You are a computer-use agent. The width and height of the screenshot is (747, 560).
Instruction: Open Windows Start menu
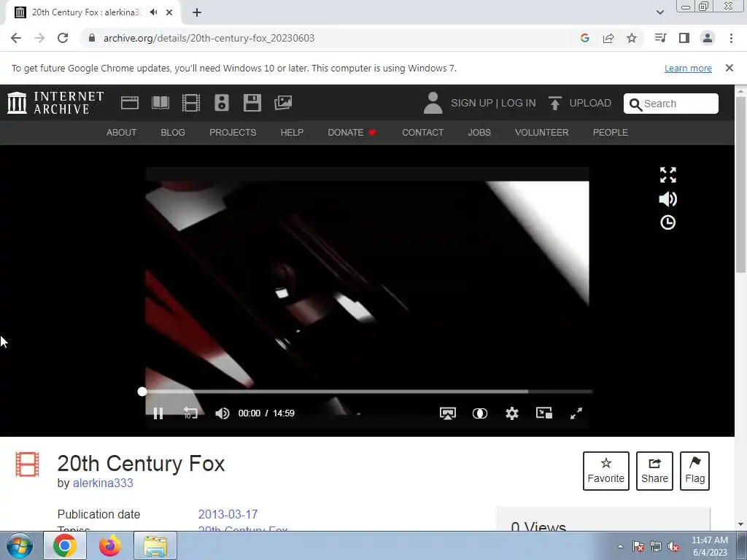coord(20,545)
